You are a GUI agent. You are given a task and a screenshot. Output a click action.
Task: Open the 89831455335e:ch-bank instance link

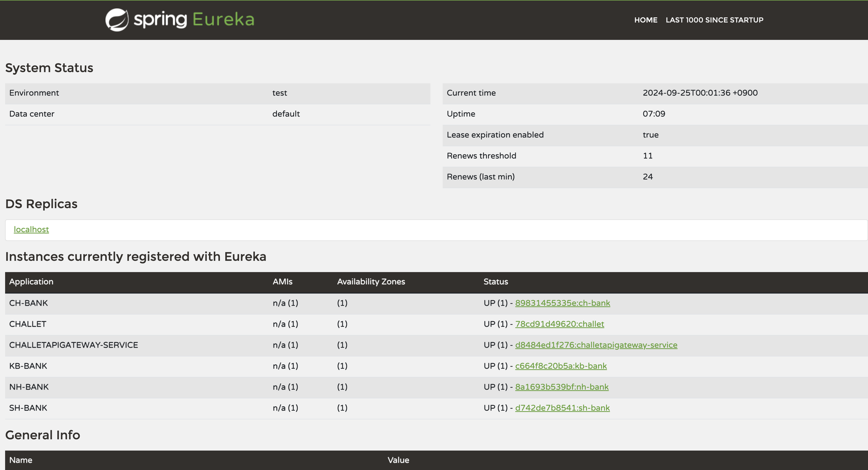pyautogui.click(x=562, y=303)
